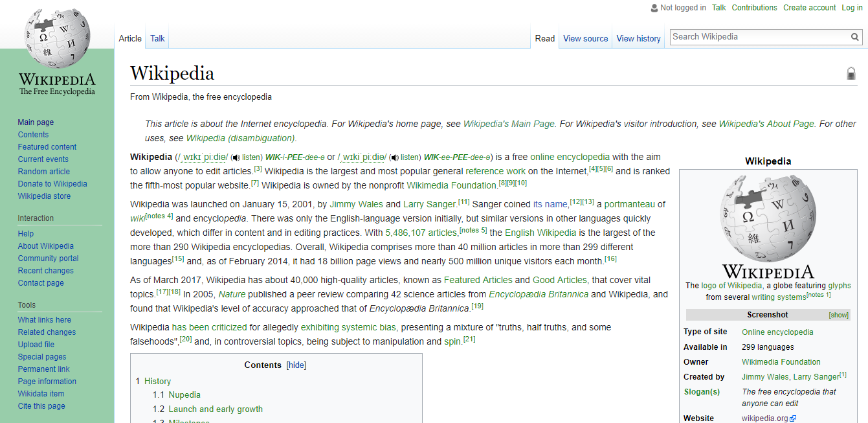Click the external link icon beside wikipedia.org
The width and height of the screenshot is (868, 423).
point(794,418)
